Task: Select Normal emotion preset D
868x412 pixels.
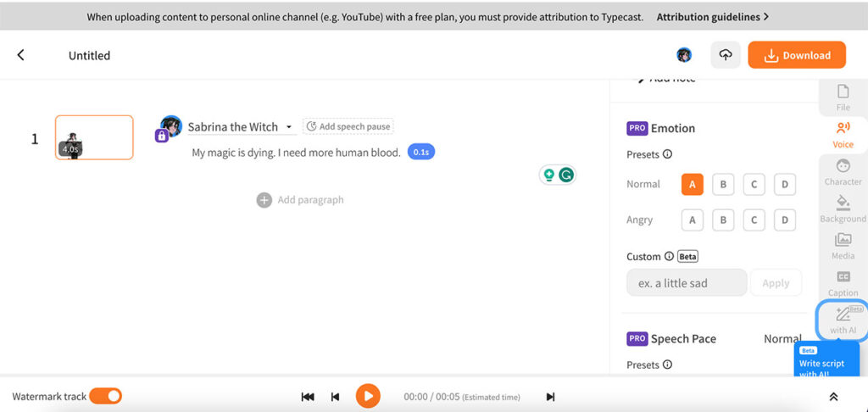Action: 784,185
